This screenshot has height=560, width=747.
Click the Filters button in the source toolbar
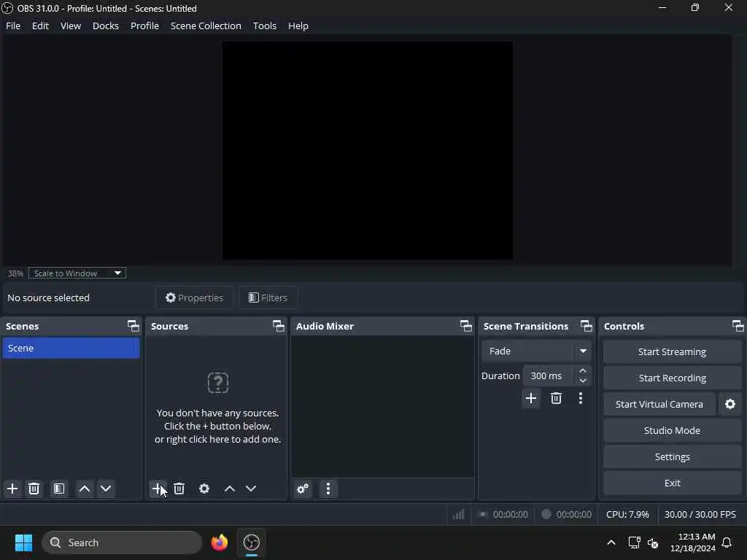(268, 297)
